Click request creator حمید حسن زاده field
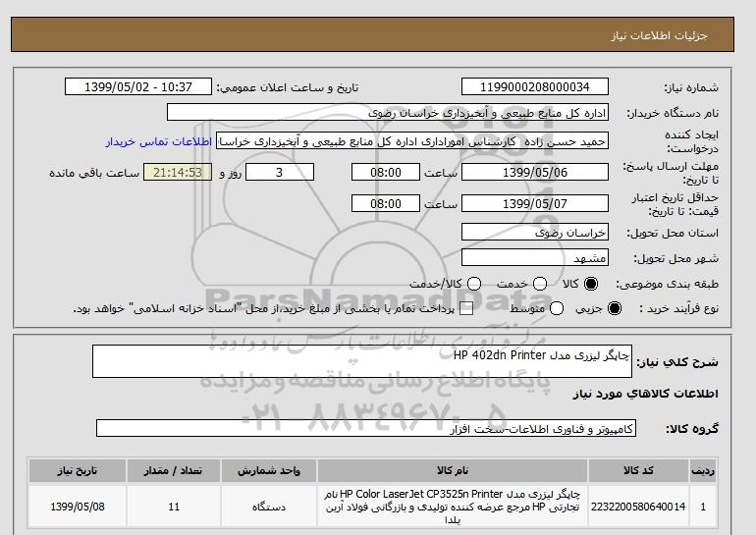The image size is (756, 535). [x=412, y=141]
